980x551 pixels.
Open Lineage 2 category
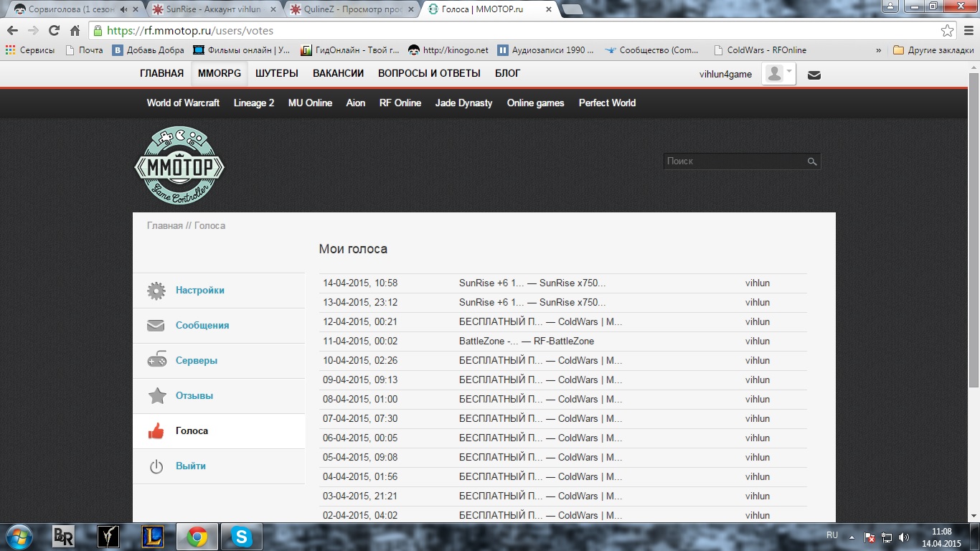pos(254,103)
